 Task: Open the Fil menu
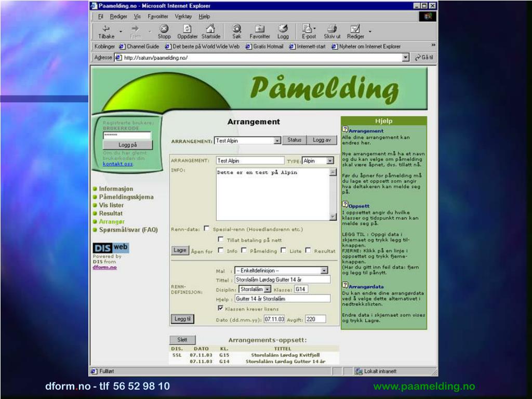pos(100,16)
